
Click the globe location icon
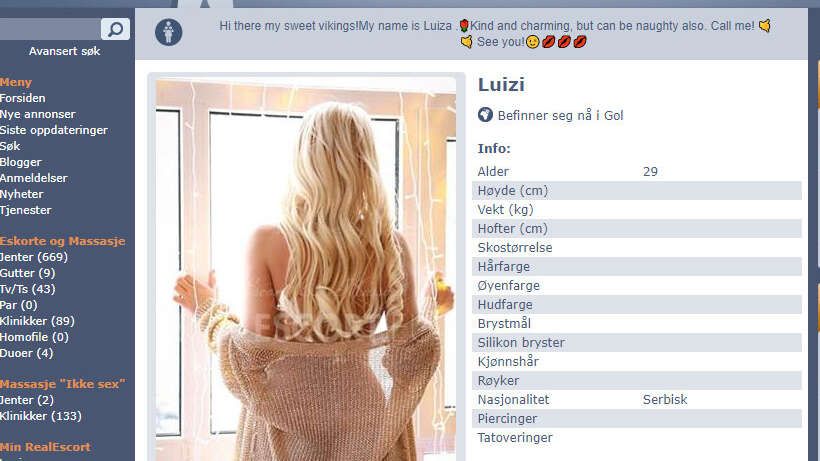pos(485,114)
